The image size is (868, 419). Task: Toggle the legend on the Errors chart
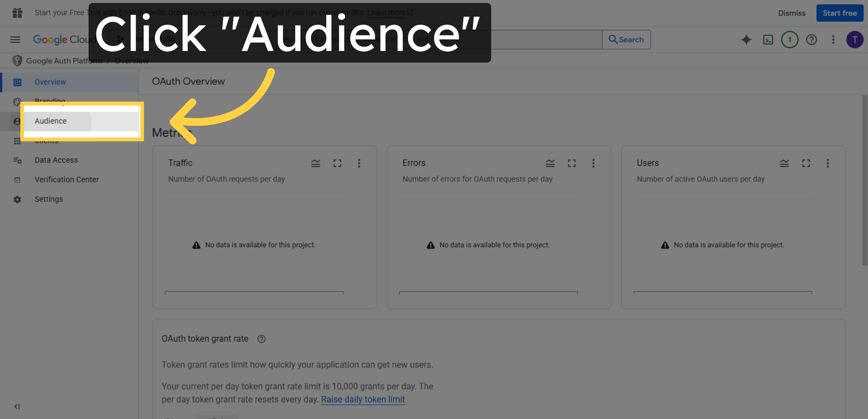[x=550, y=163]
